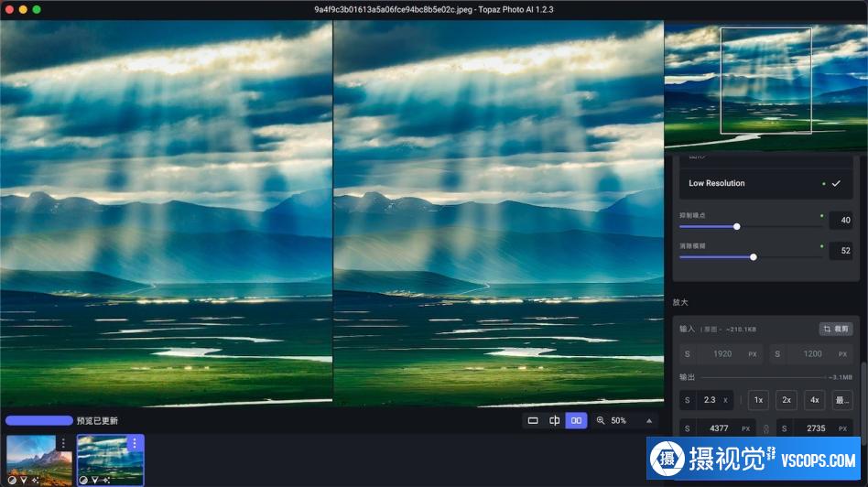Click the original image preview pane

click(166, 213)
